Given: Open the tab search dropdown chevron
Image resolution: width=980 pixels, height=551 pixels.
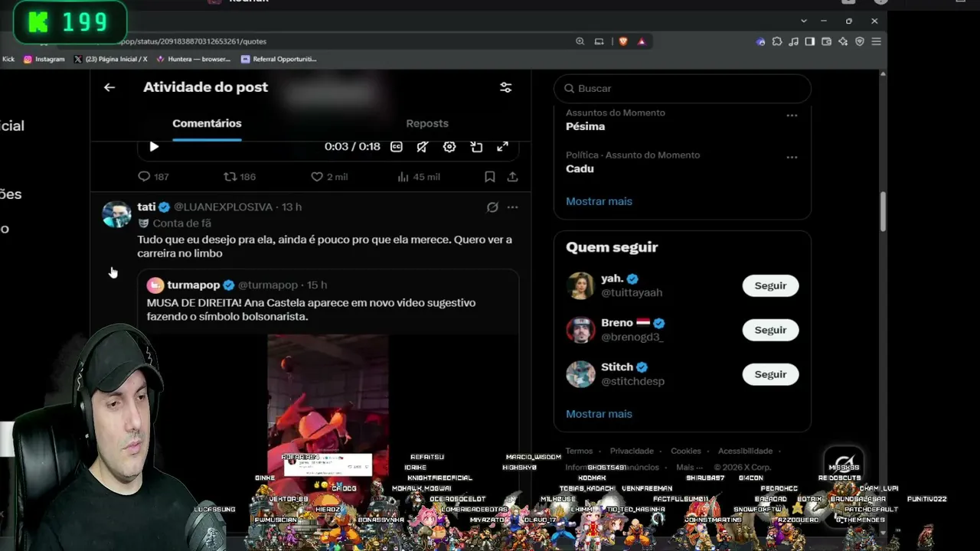Looking at the screenshot, I should [x=804, y=21].
